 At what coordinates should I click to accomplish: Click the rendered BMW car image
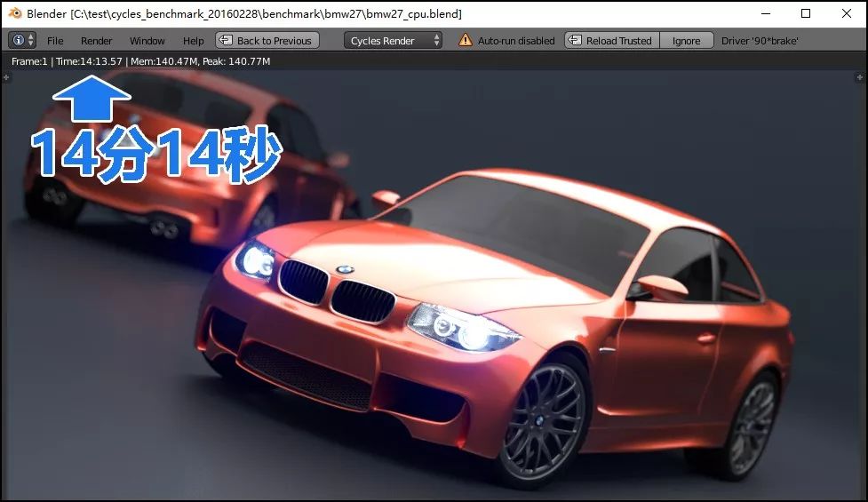(x=434, y=284)
